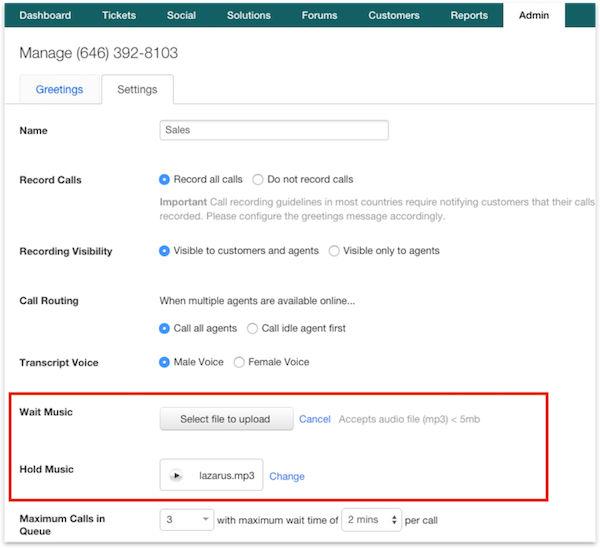Click Select file to upload button
Image resolution: width=600 pixels, height=548 pixels.
click(x=227, y=419)
